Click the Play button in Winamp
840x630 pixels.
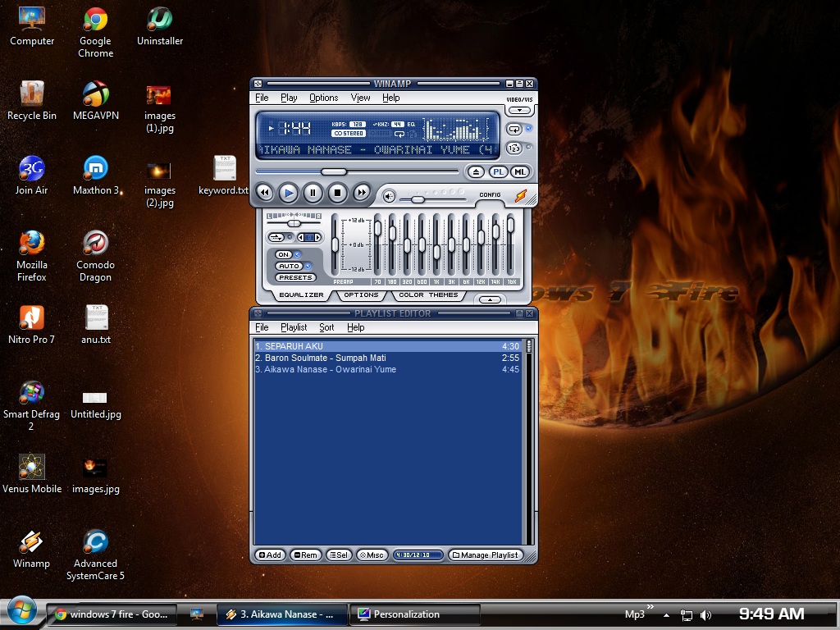pos(288,192)
